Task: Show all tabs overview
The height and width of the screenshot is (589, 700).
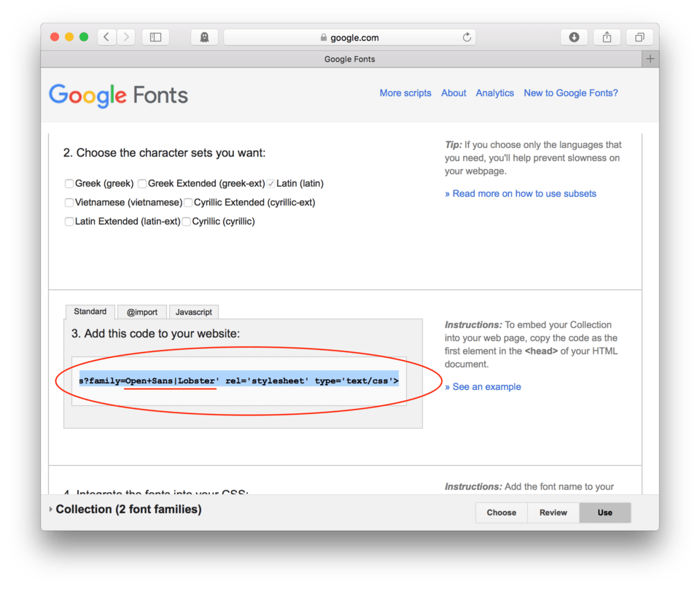Action: click(x=639, y=37)
